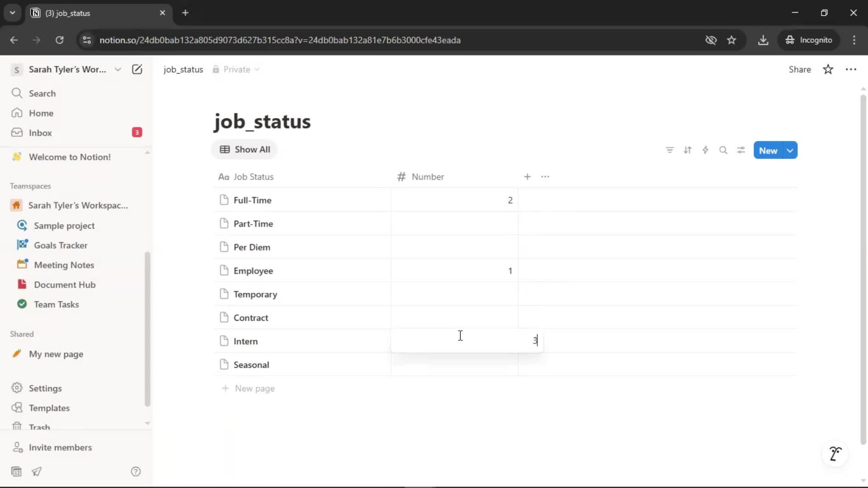Image resolution: width=868 pixels, height=488 pixels.
Task: Click the Full-Time number cell showing 2
Action: coord(454,200)
